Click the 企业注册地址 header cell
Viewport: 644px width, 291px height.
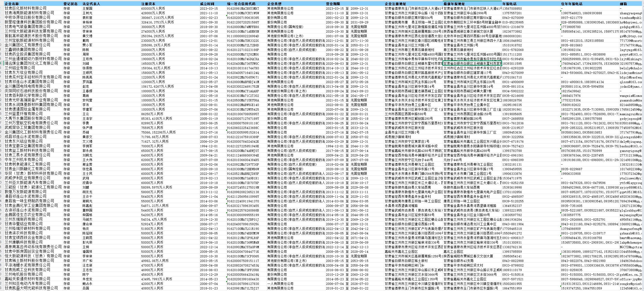pyautogui.click(x=395, y=4)
